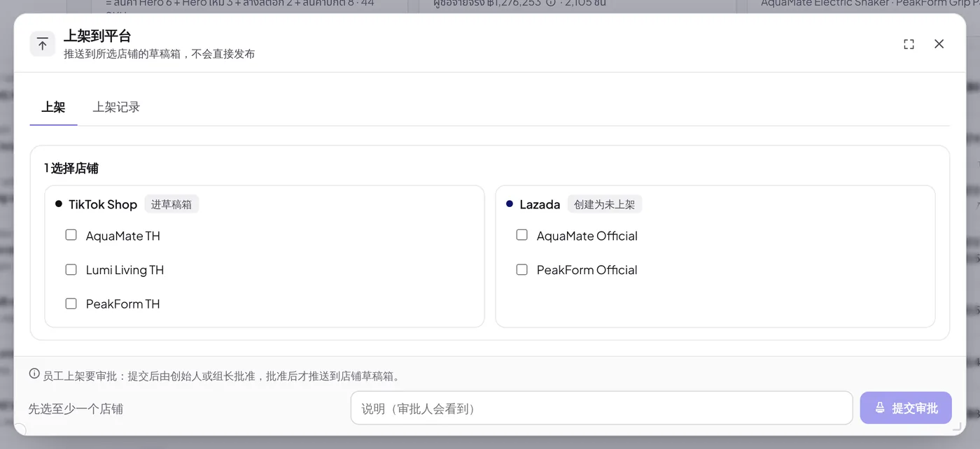The image size is (980, 449).
Task: Check the PeakForm Official store
Action: tap(521, 269)
